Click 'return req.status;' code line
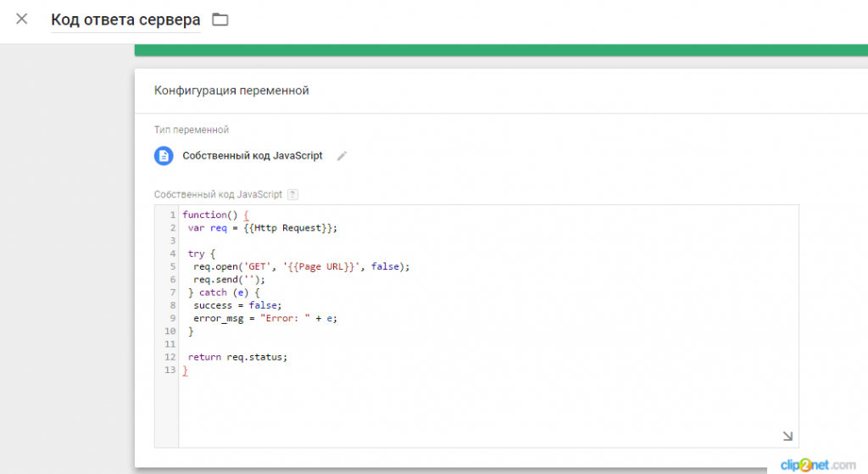The image size is (868, 474). 237,357
